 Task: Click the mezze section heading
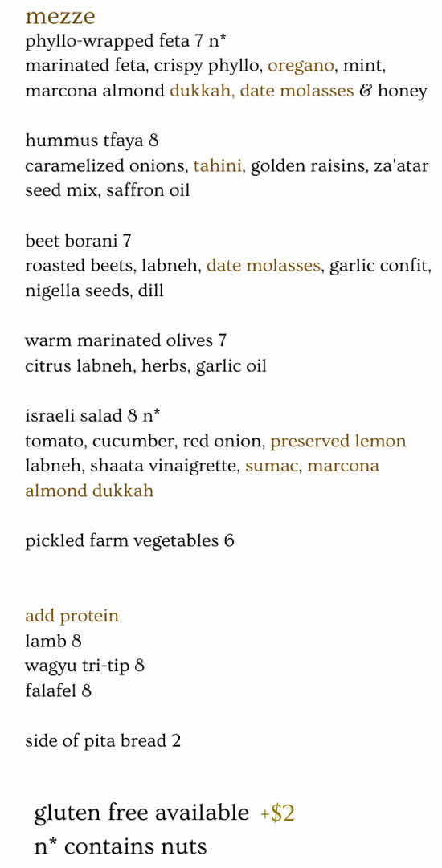[x=59, y=17]
